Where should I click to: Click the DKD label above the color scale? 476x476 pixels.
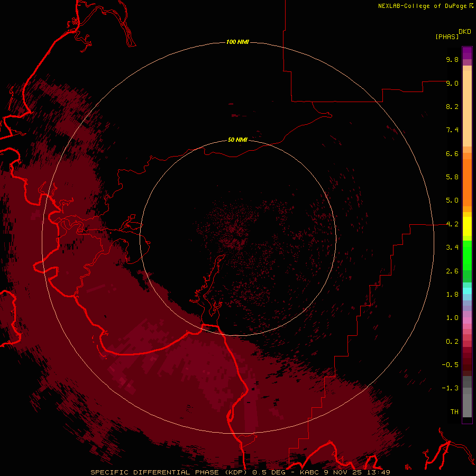tap(465, 32)
